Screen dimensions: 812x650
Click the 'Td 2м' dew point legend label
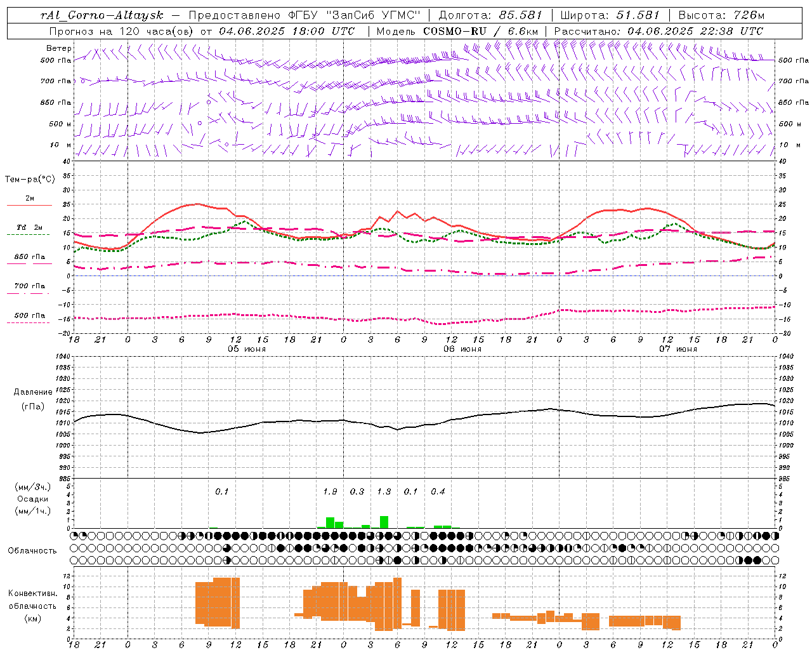[x=29, y=227]
